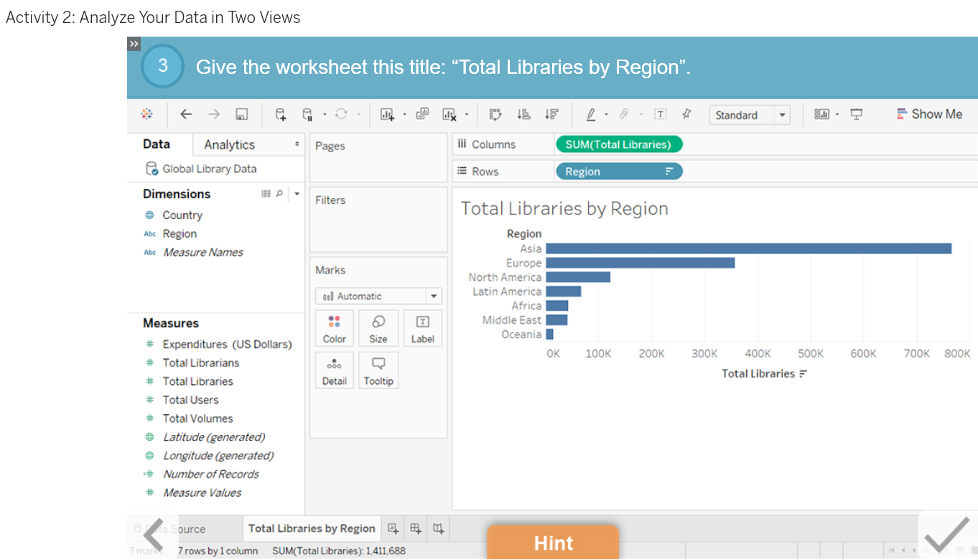Click the Undo back arrow in toolbar
Screen dimensions: 978x560
click(x=186, y=114)
